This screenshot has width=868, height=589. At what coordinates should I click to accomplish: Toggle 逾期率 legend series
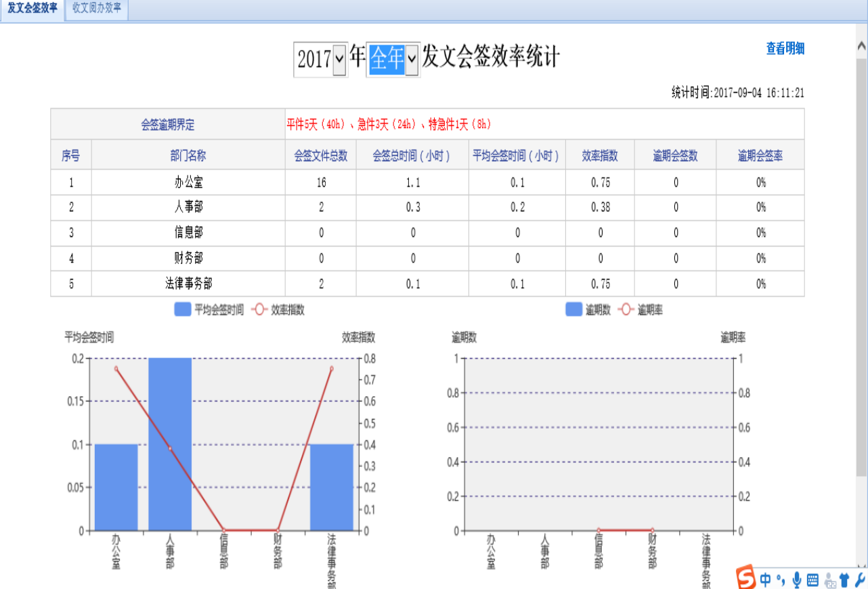pos(641,310)
